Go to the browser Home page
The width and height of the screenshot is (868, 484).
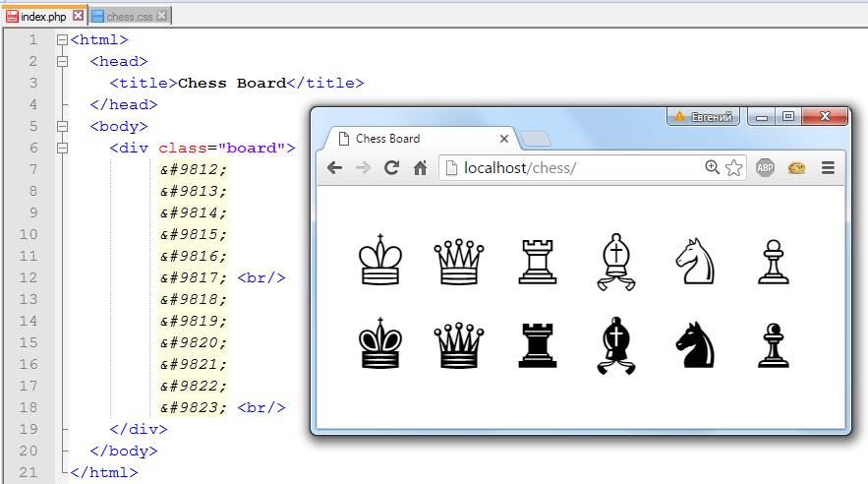pos(420,168)
